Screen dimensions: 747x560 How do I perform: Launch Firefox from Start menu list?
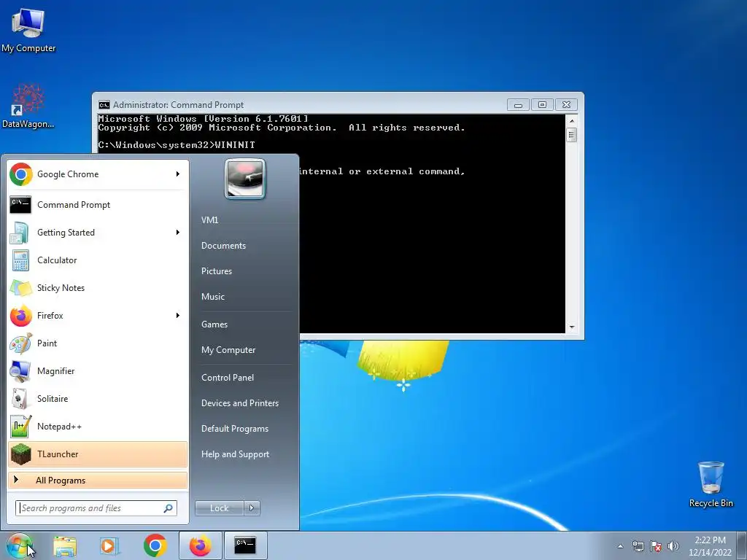98,315
